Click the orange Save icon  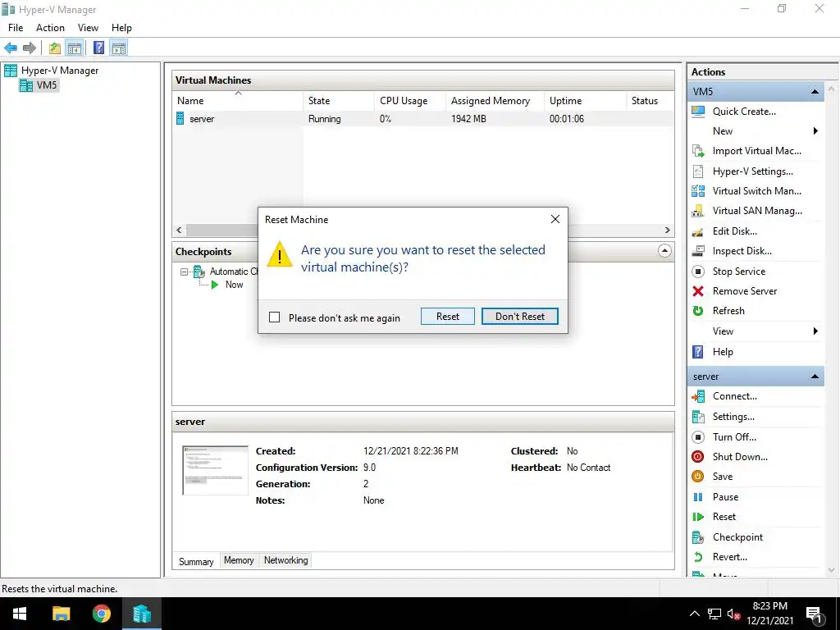point(698,477)
